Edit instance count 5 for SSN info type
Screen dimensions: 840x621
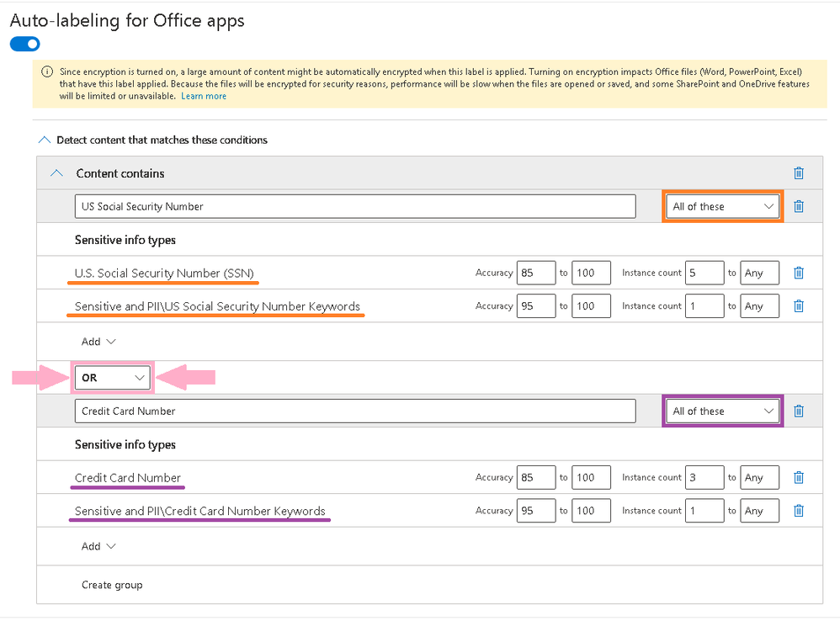(704, 273)
